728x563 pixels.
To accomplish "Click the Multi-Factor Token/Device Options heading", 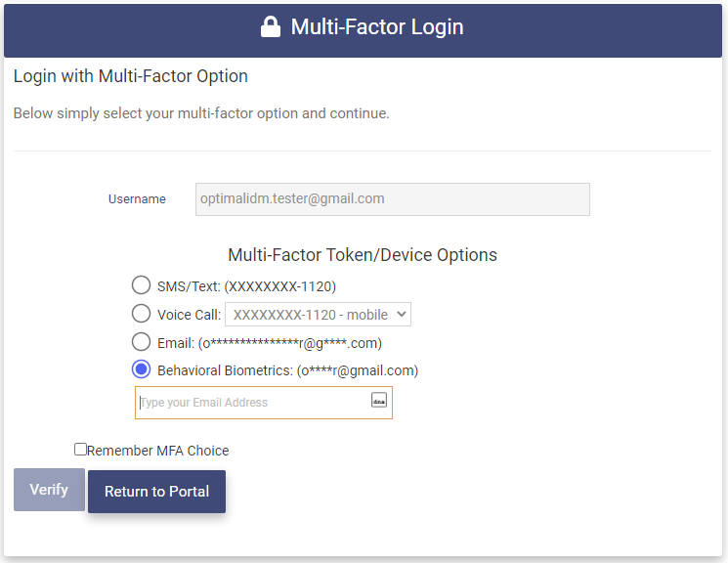I will (x=363, y=255).
